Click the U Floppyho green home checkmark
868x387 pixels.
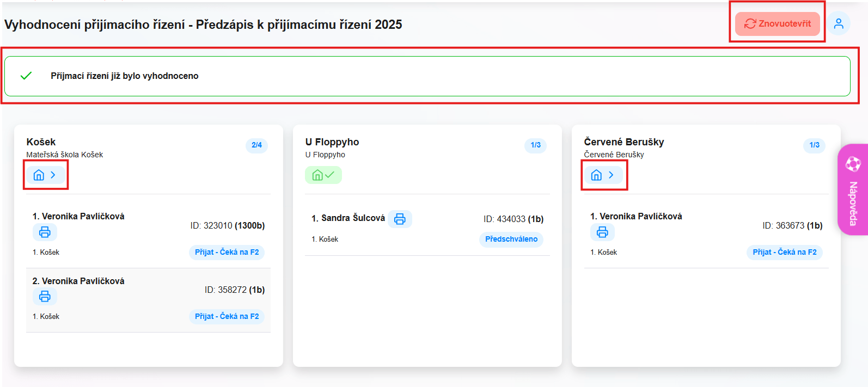[x=323, y=175]
